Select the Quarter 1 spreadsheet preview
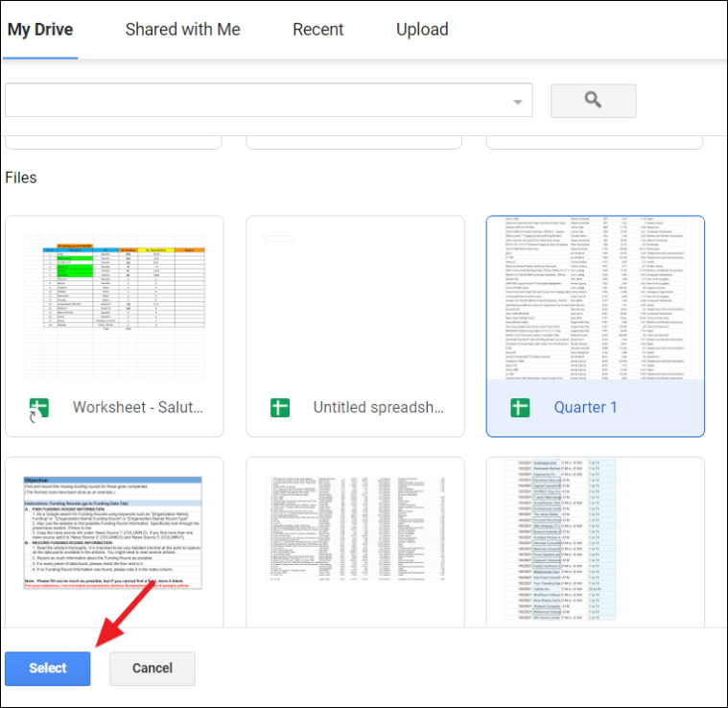This screenshot has height=708, width=728. tap(596, 298)
